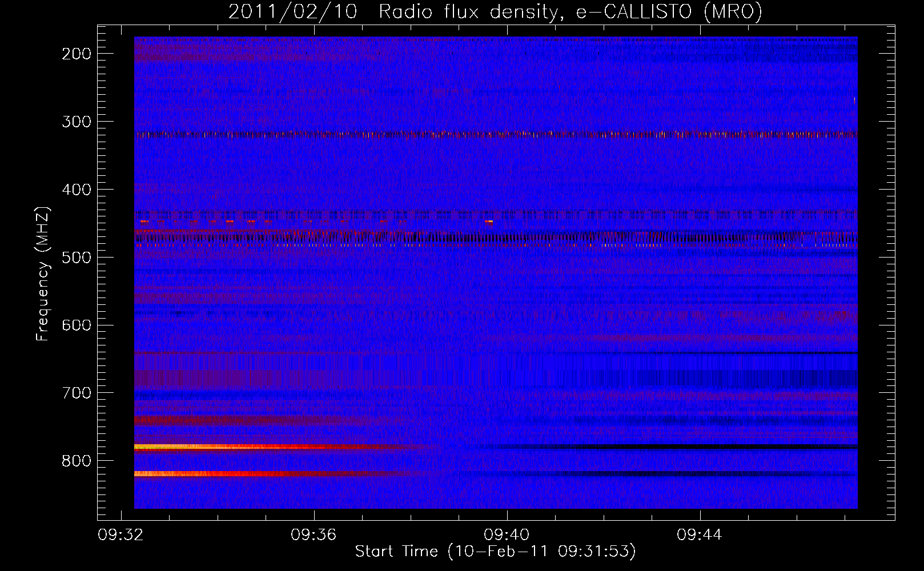Viewport: 924px width, 571px height.
Task: Click the 09:36 time tick label
Action: 314,535
